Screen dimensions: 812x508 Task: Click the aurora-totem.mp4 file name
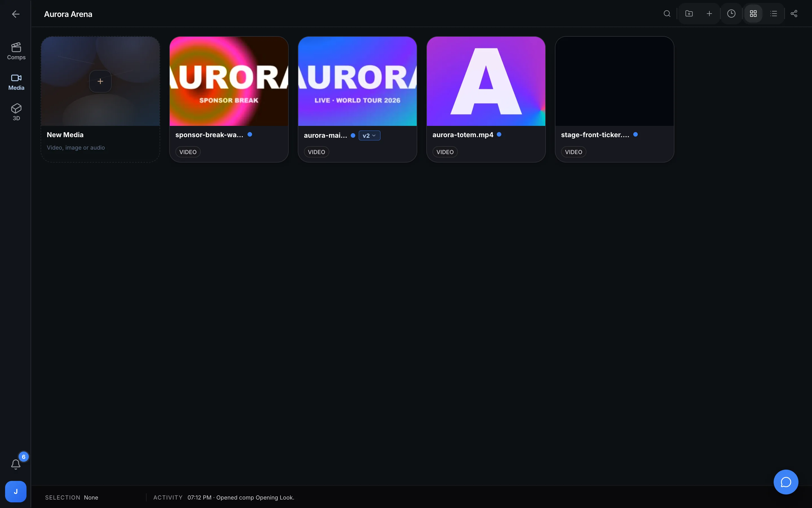tap(463, 135)
